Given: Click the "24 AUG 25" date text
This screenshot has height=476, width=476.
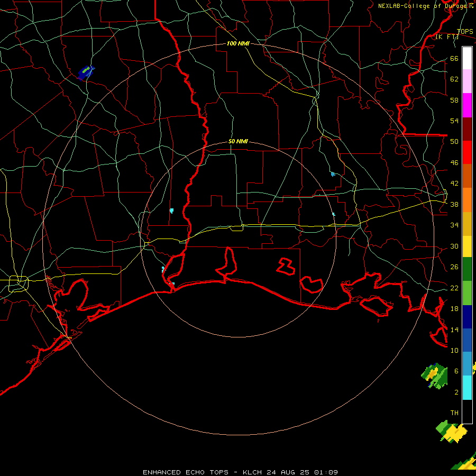Looking at the screenshot, I should 288,472.
